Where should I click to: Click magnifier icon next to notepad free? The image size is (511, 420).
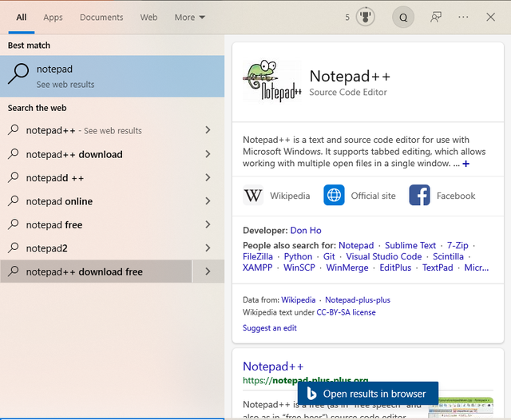click(x=14, y=224)
